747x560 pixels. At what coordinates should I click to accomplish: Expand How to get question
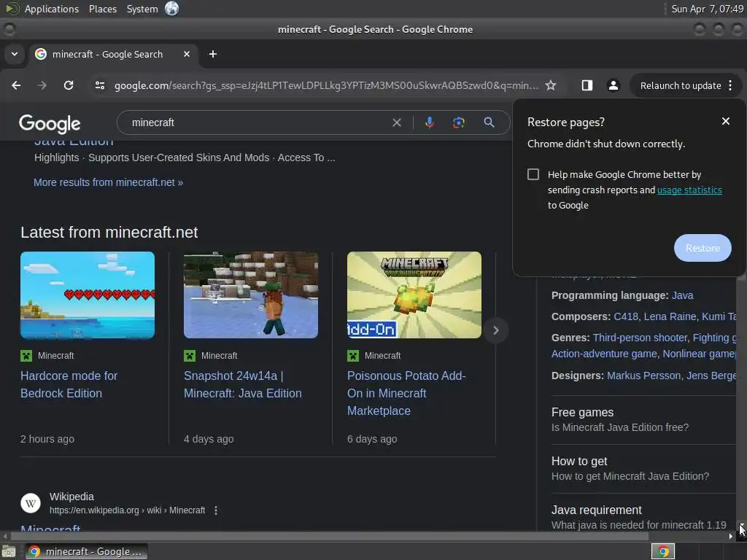[643, 469]
